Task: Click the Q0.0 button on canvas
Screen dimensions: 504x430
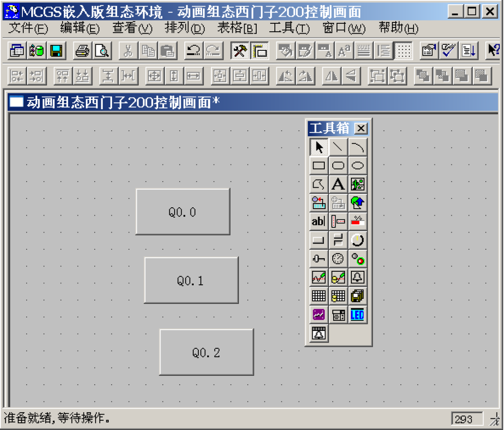Action: click(183, 211)
